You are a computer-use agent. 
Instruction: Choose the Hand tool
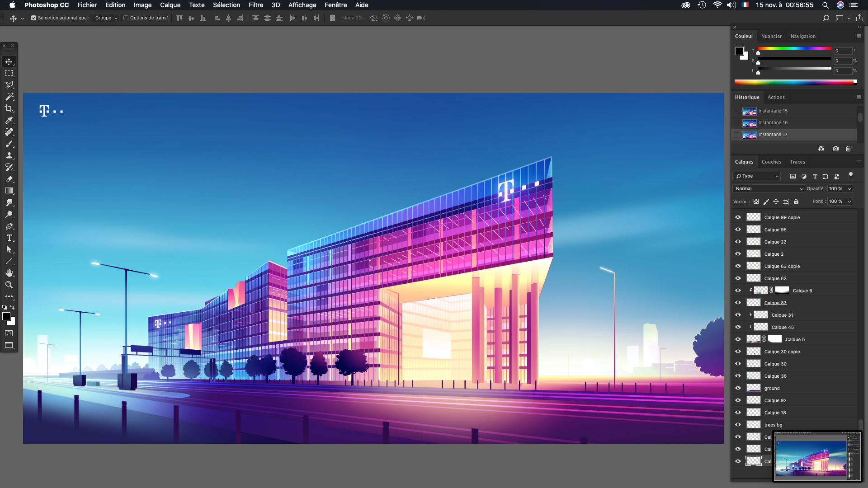9,273
